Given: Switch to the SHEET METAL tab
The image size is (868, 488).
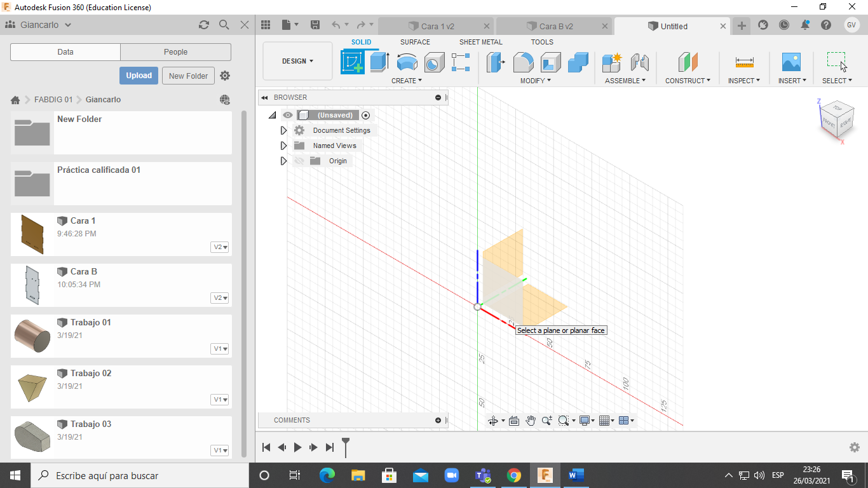Looking at the screenshot, I should [480, 42].
